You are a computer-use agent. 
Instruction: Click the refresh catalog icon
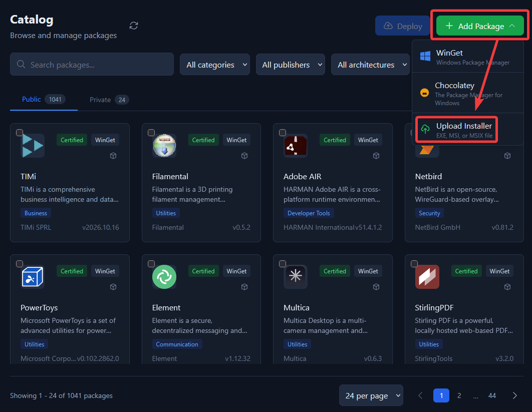(x=134, y=26)
